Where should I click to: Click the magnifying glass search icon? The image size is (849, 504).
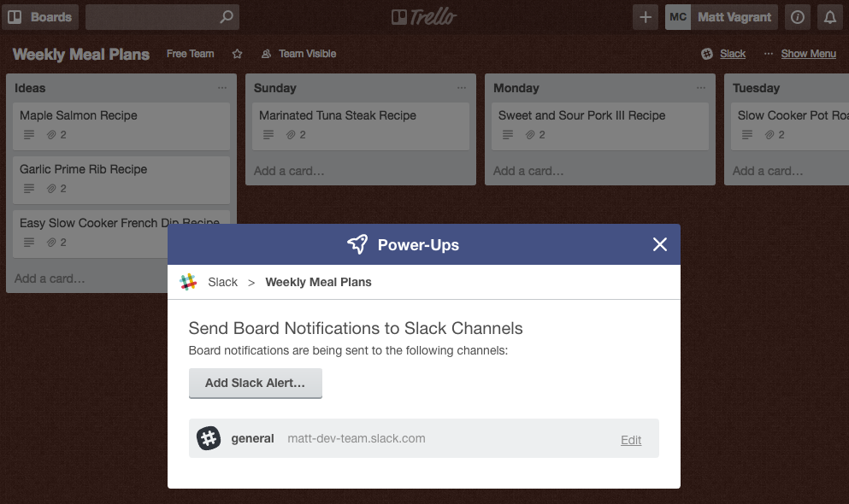[227, 17]
